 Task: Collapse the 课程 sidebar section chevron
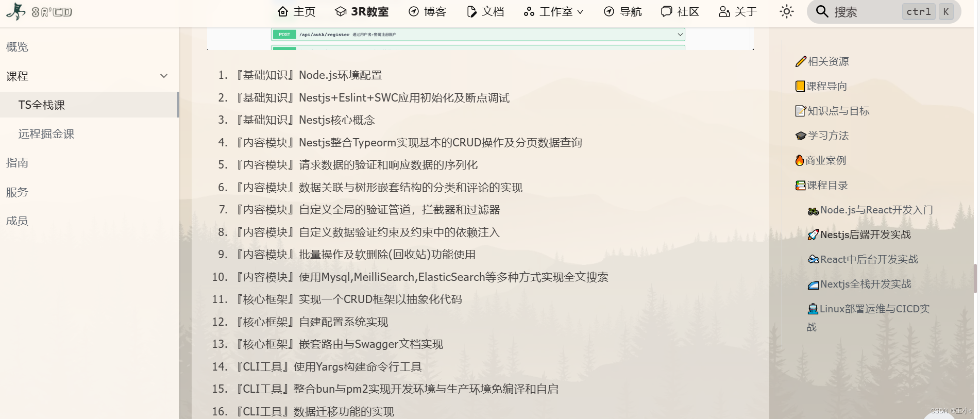(164, 76)
